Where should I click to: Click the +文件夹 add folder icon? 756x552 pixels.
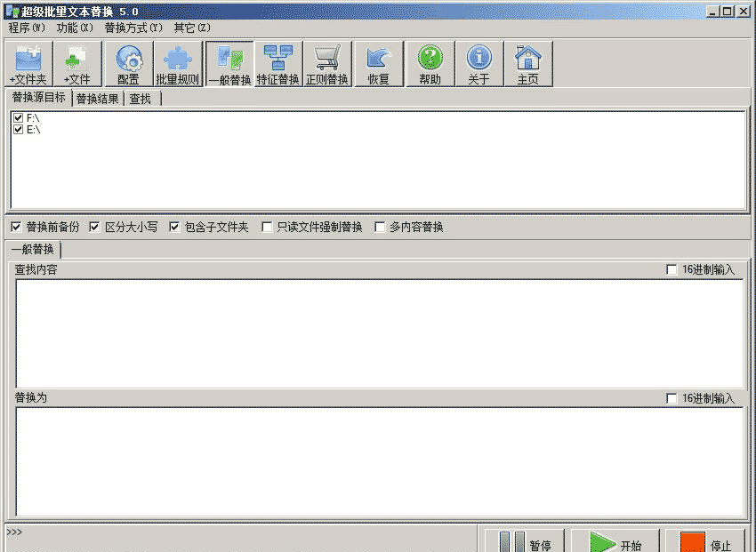pyautogui.click(x=28, y=62)
